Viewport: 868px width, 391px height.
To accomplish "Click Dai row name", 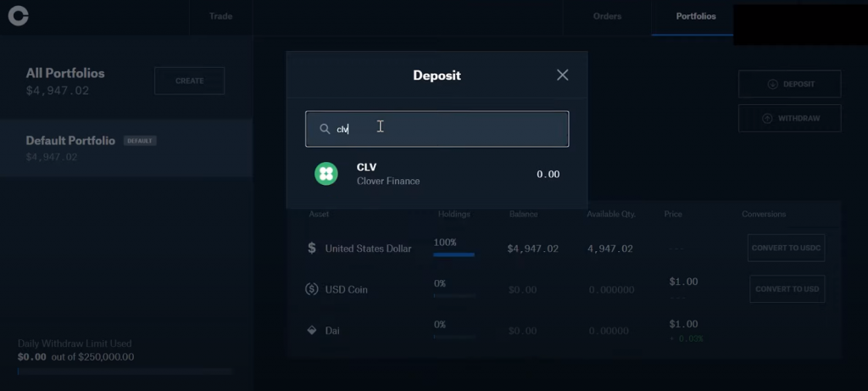I will coord(332,331).
